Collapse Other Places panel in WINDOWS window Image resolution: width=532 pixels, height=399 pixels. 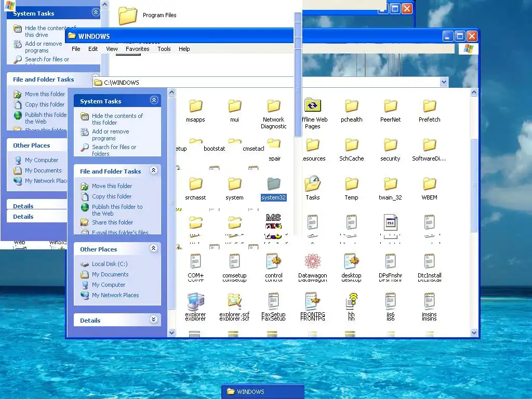154,248
